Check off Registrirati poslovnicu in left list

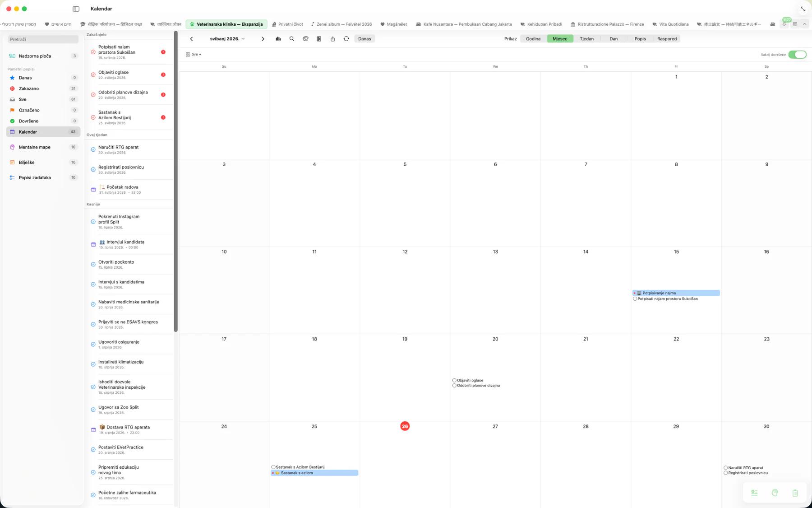93,169
